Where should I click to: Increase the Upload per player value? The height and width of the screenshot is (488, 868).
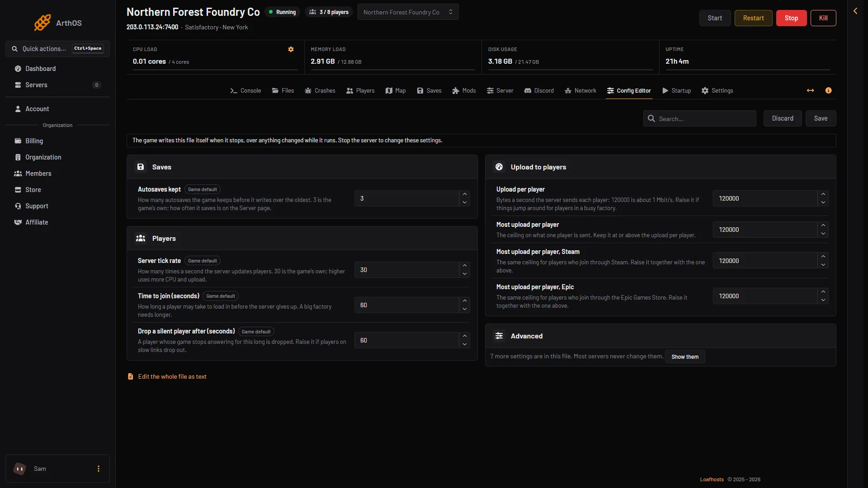click(x=823, y=194)
